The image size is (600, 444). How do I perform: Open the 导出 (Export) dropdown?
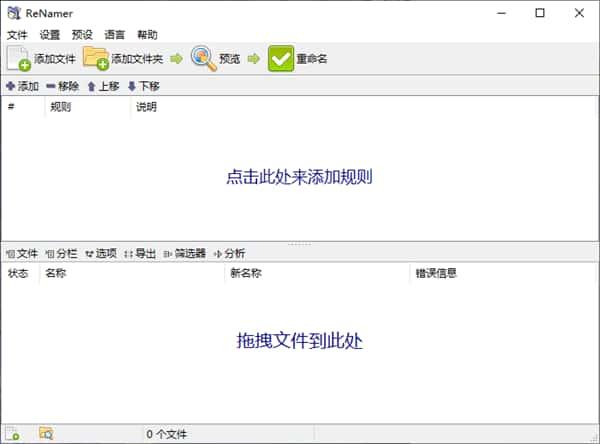click(x=140, y=254)
